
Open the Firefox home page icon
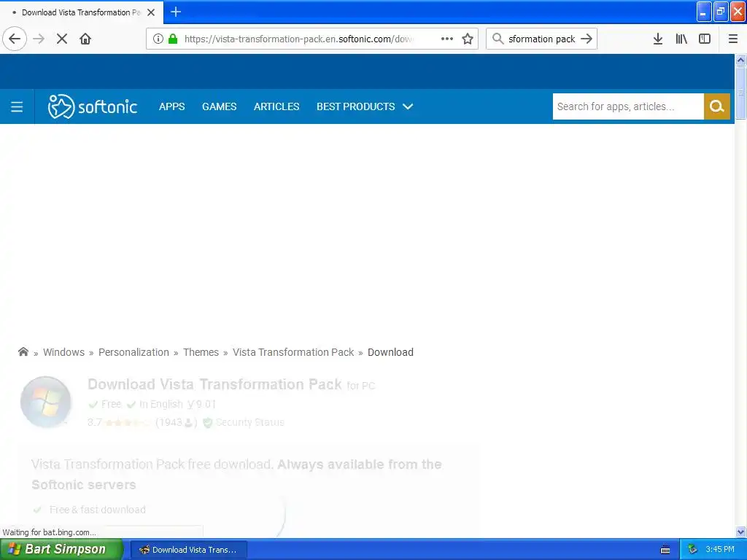pyautogui.click(x=85, y=39)
